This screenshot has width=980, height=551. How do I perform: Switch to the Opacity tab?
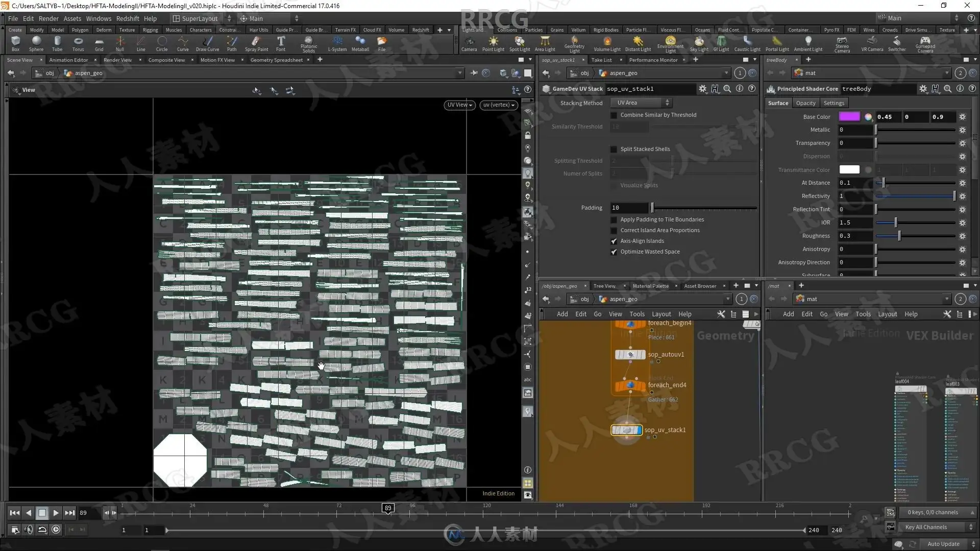coord(805,103)
